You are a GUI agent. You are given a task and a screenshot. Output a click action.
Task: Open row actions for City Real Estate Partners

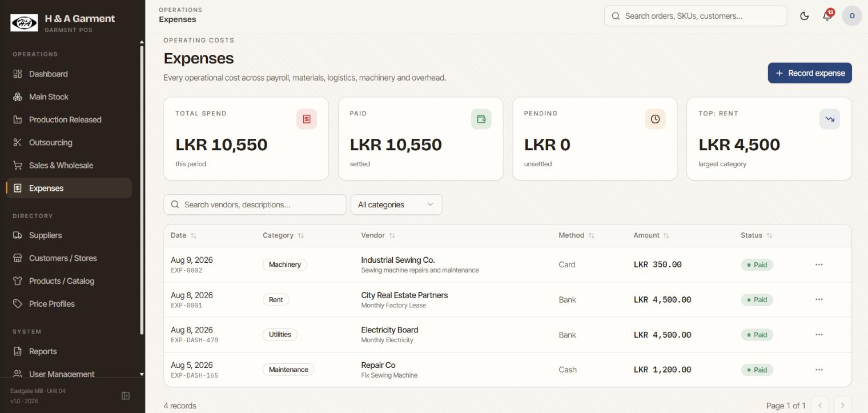click(x=819, y=299)
